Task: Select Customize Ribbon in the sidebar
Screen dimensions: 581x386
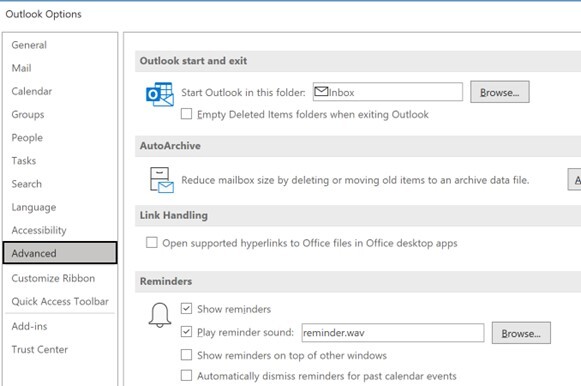Action: (x=53, y=278)
